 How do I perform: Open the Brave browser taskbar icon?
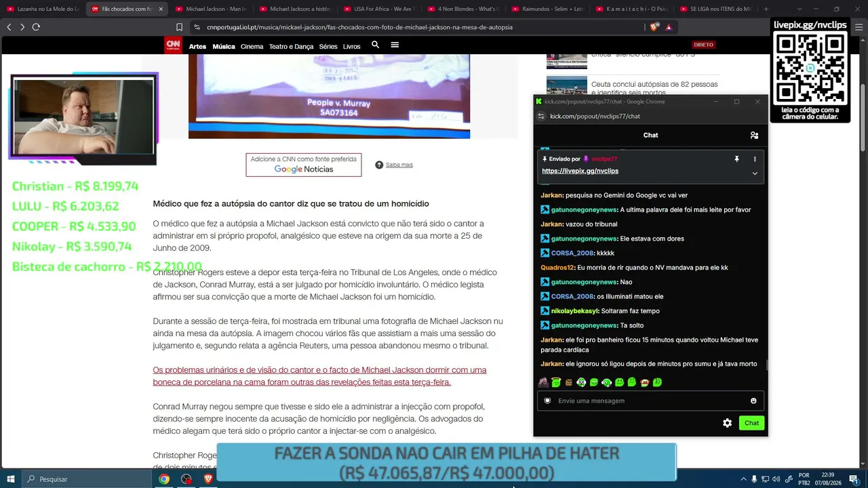(x=208, y=479)
